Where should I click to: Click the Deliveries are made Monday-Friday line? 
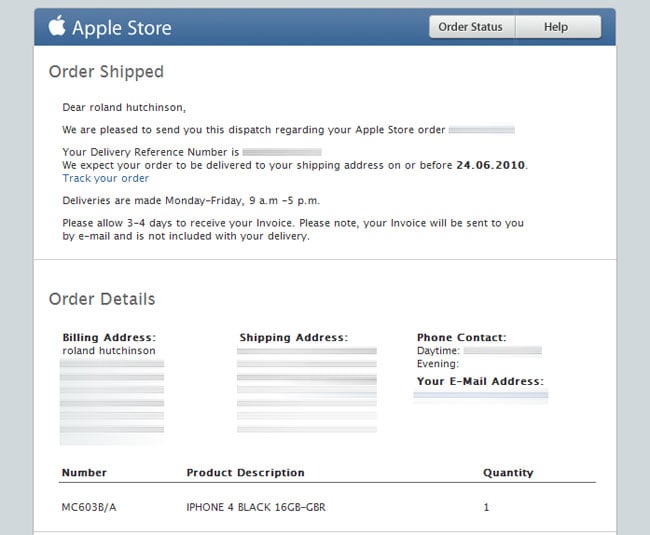pyautogui.click(x=191, y=201)
